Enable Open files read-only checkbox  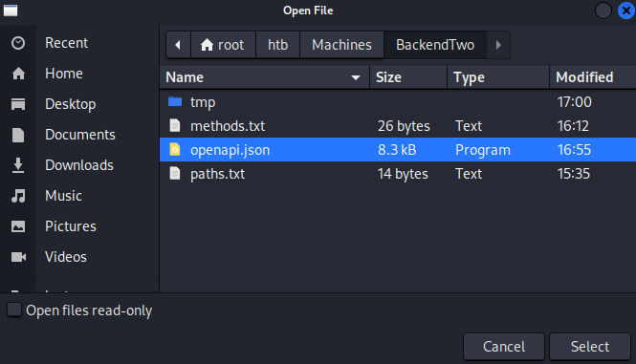[x=14, y=310]
